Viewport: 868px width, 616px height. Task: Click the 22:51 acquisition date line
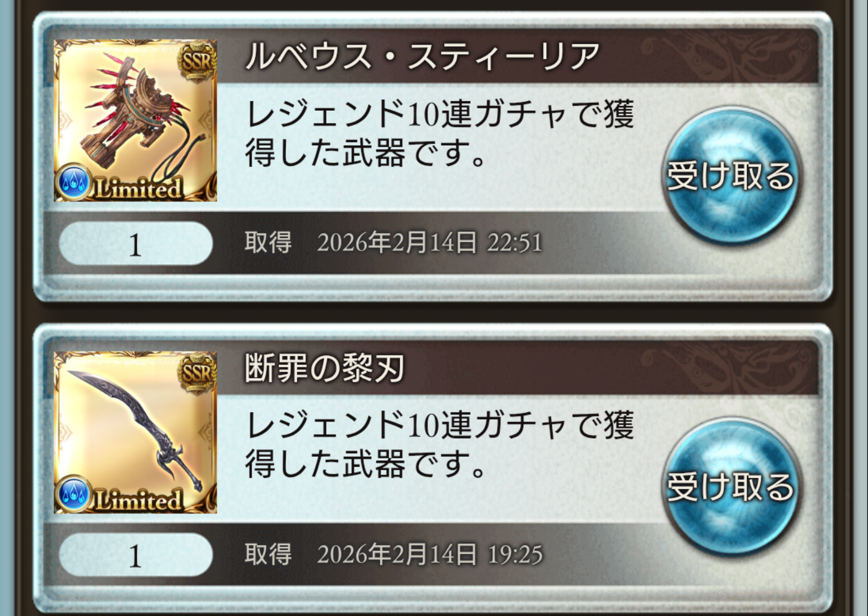pos(393,243)
